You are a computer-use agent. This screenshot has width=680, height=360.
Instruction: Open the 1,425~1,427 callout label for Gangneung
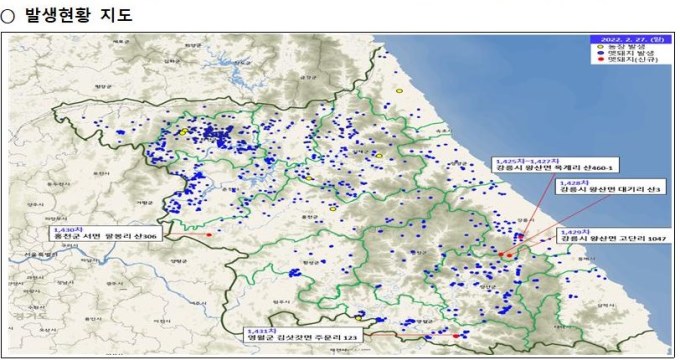pyautogui.click(x=556, y=165)
